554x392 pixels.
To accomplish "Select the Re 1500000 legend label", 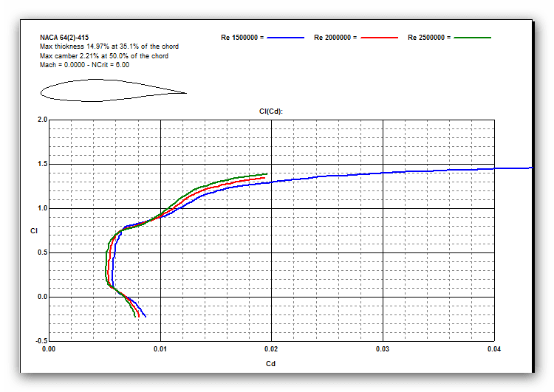I will [x=242, y=37].
